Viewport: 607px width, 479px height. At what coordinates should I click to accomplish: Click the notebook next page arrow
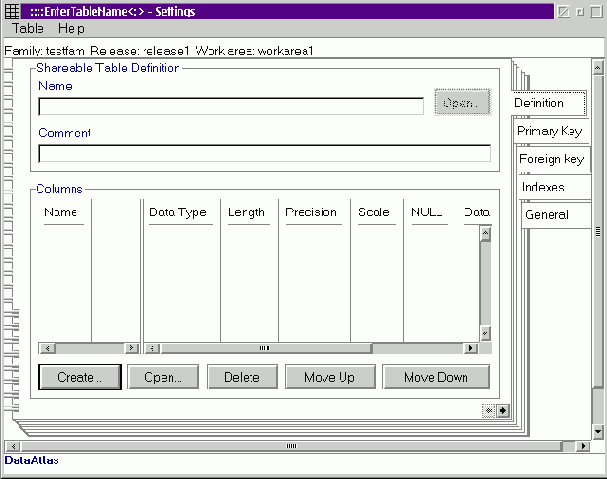[x=502, y=410]
